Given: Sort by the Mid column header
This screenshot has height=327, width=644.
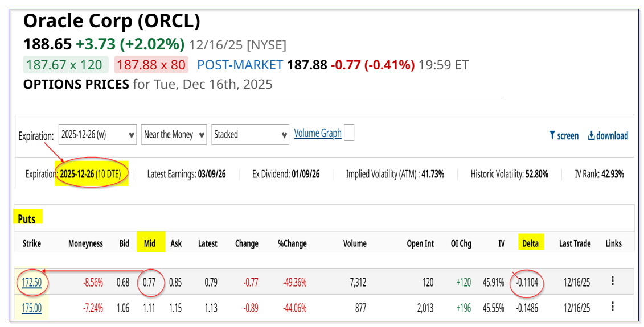Looking at the screenshot, I should tap(150, 243).
